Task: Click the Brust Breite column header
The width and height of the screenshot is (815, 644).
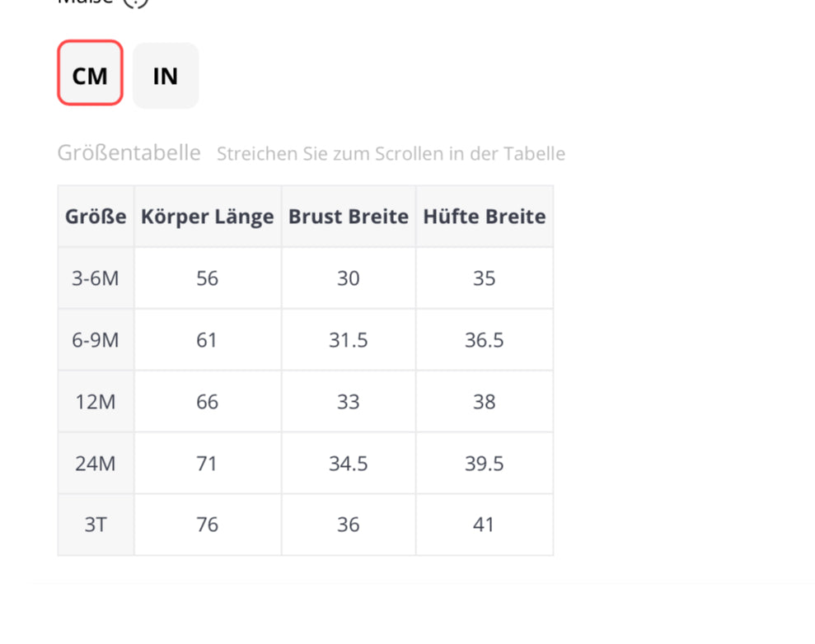Action: coord(348,217)
